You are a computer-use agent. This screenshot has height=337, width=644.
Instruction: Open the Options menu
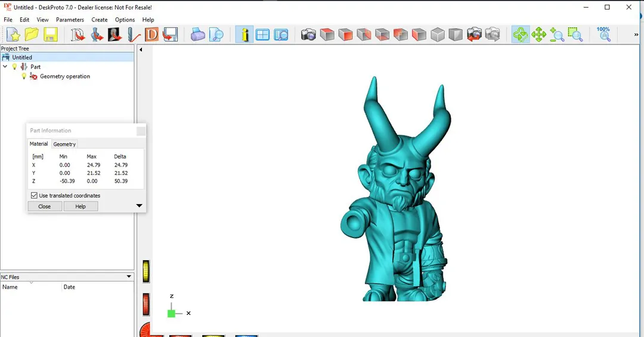(x=125, y=20)
